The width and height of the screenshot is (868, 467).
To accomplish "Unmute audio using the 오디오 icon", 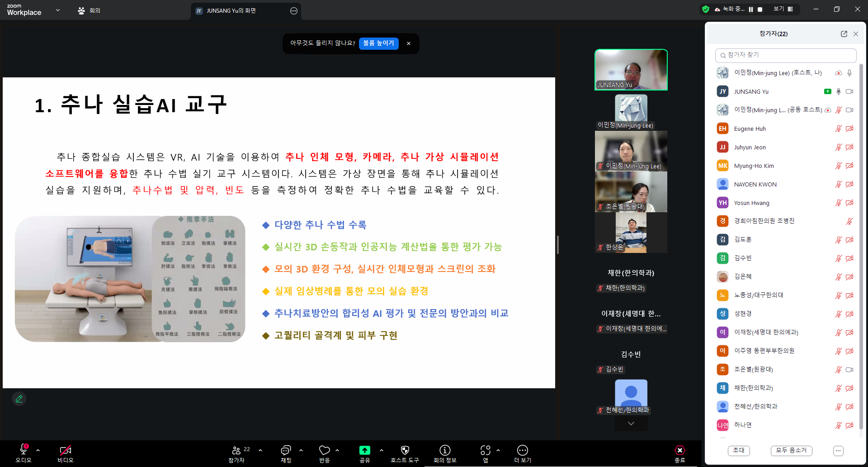I will 23,450.
